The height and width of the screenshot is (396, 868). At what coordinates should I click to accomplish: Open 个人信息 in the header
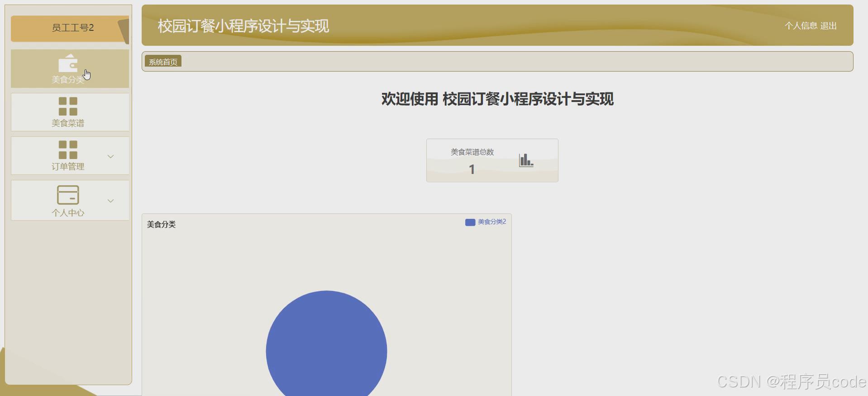coord(801,26)
